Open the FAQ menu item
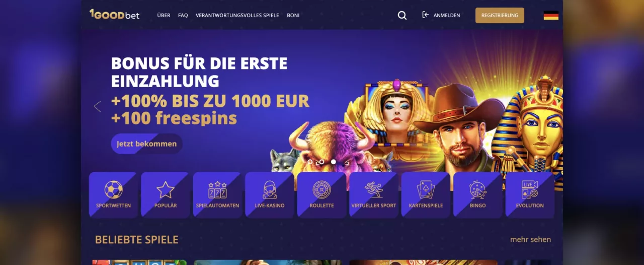 [x=183, y=16]
